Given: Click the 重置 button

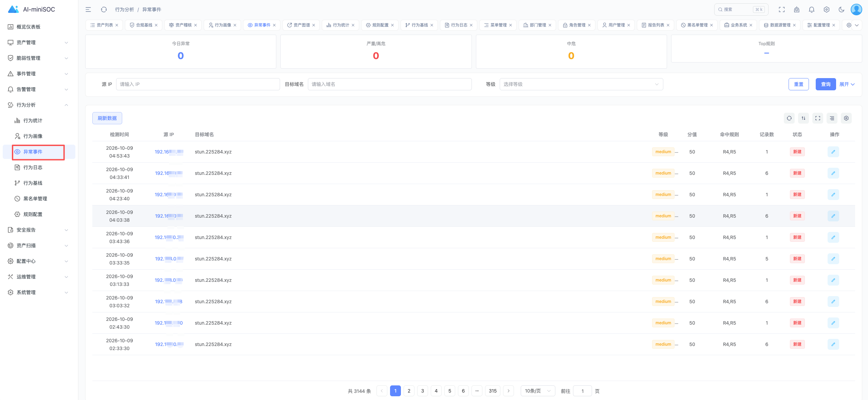Looking at the screenshot, I should tap(799, 84).
